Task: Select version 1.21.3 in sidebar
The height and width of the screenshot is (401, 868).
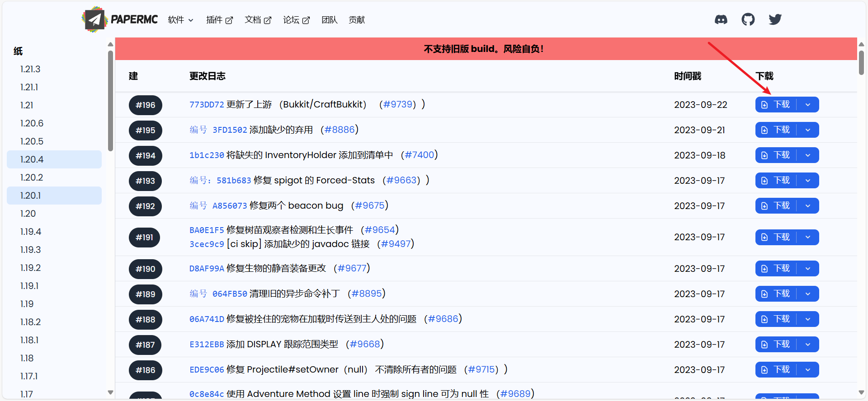Action: pos(30,69)
